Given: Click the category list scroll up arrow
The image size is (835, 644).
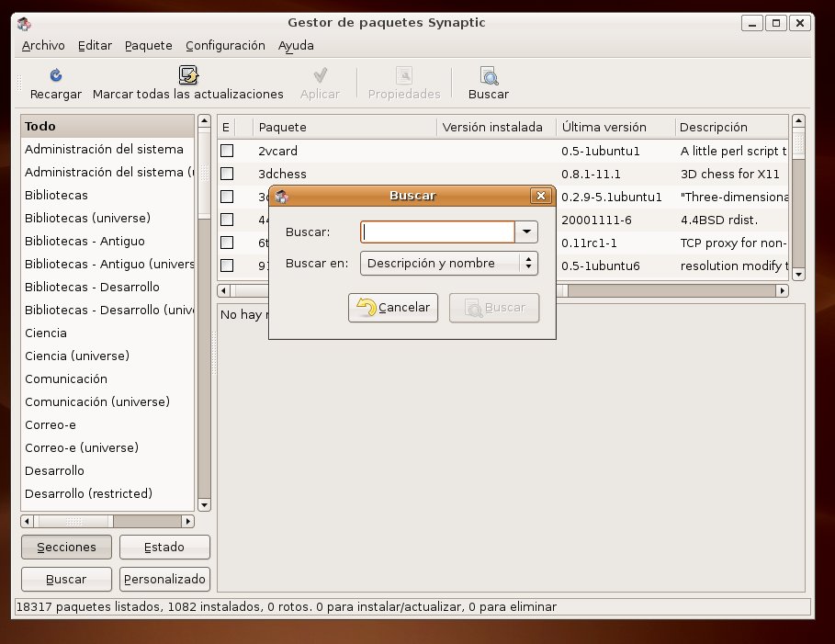Looking at the screenshot, I should point(204,121).
